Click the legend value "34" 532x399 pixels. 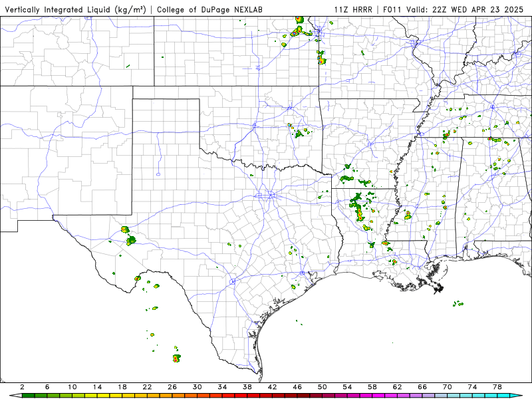223,387
